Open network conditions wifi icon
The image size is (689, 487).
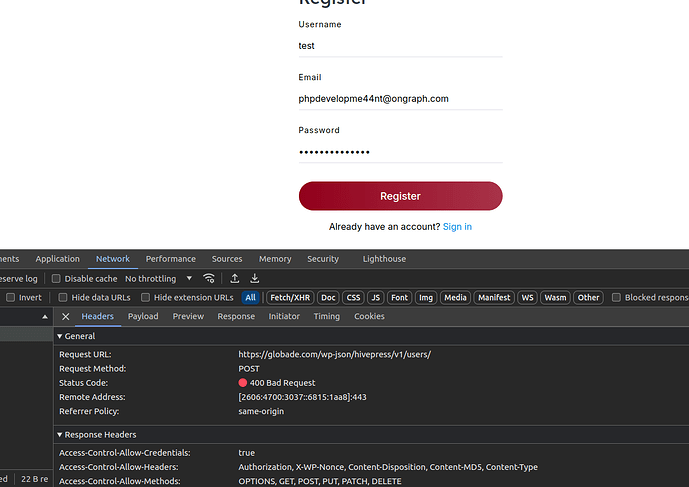pos(209,279)
